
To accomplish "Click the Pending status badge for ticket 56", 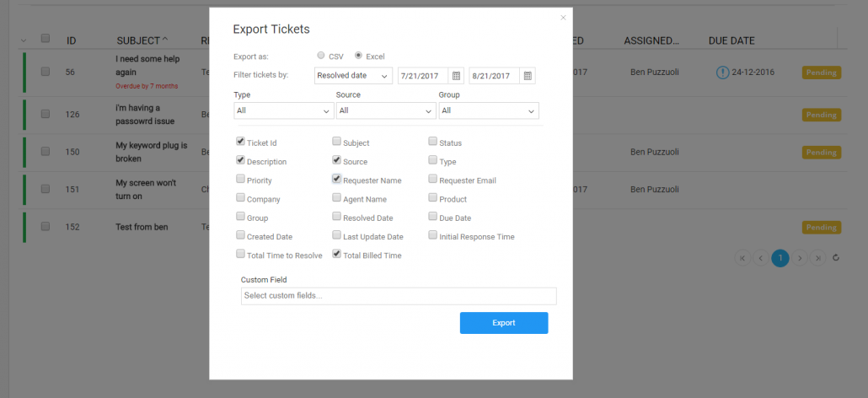I will [x=822, y=73].
